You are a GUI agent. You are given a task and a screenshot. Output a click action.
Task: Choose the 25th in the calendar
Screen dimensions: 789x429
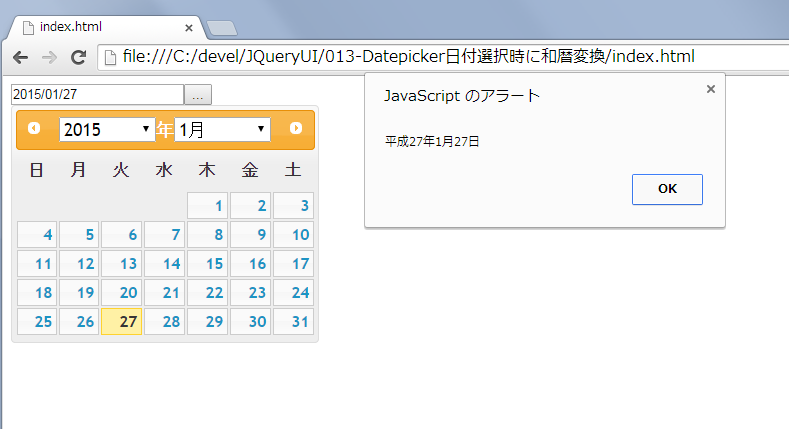(x=37, y=321)
